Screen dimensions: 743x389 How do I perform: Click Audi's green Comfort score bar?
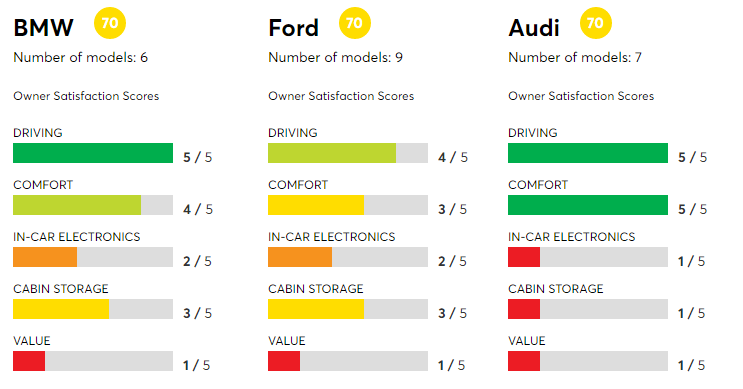tap(588, 205)
